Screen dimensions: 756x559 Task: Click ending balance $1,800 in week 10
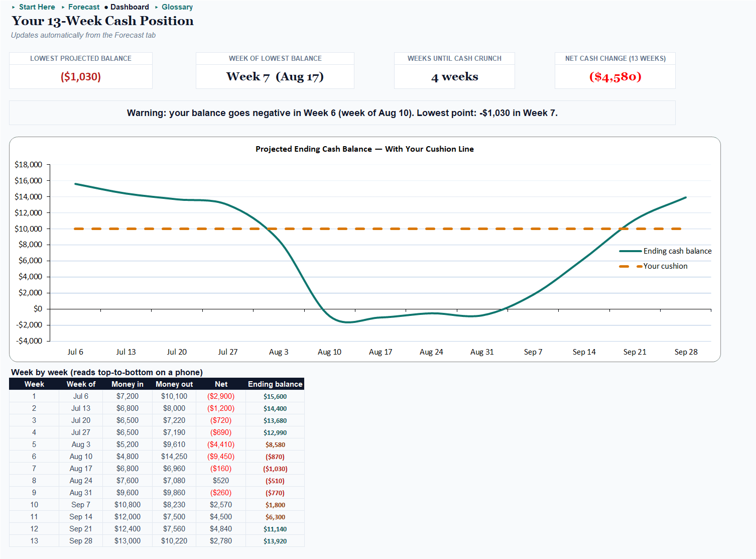275,505
